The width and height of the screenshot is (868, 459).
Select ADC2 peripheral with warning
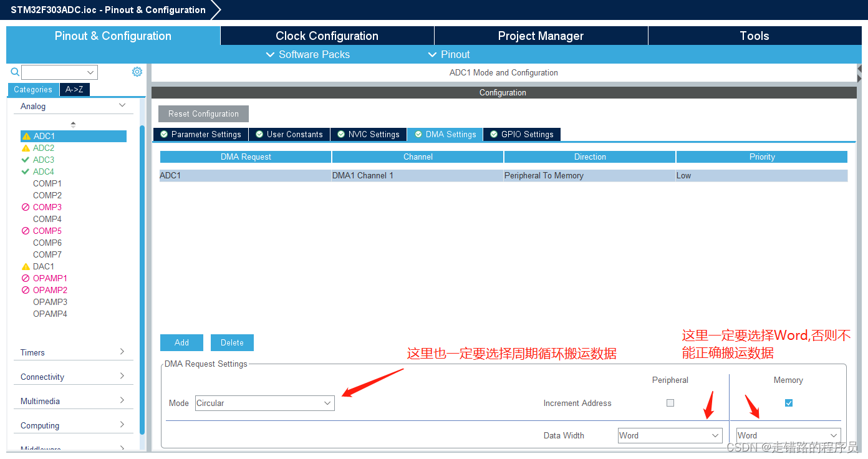click(44, 148)
